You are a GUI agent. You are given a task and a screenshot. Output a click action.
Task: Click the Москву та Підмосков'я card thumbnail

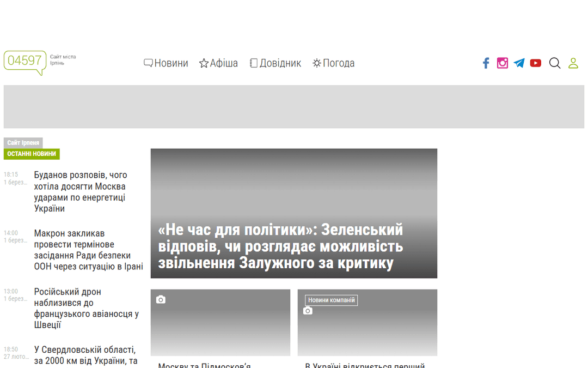coord(220,323)
